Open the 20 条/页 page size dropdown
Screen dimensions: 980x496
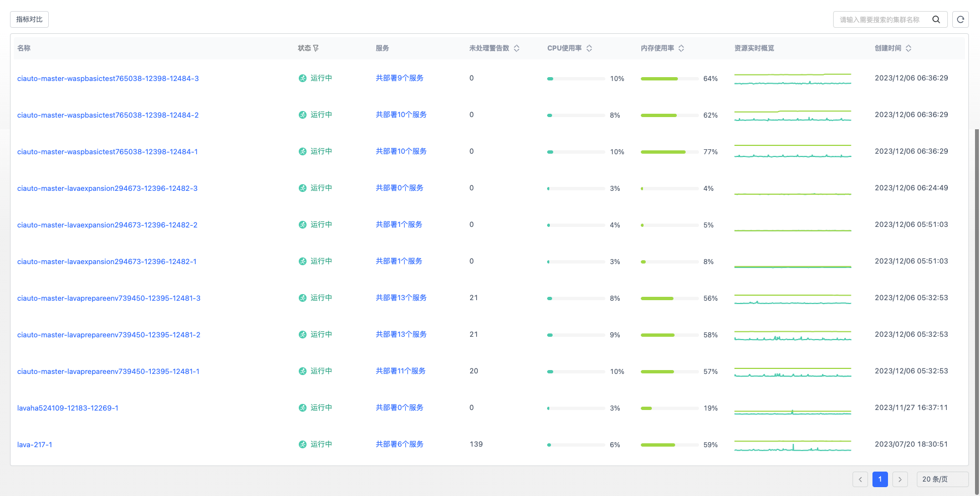(942, 479)
